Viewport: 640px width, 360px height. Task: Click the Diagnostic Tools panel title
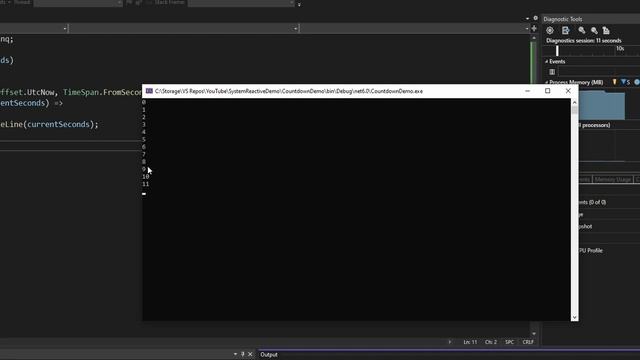[562, 19]
